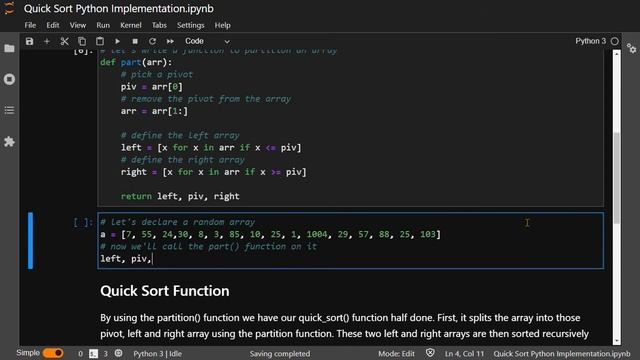Viewport: 640px width, 360px height.
Task: Open the property inspector gears icon
Action: (x=631, y=49)
